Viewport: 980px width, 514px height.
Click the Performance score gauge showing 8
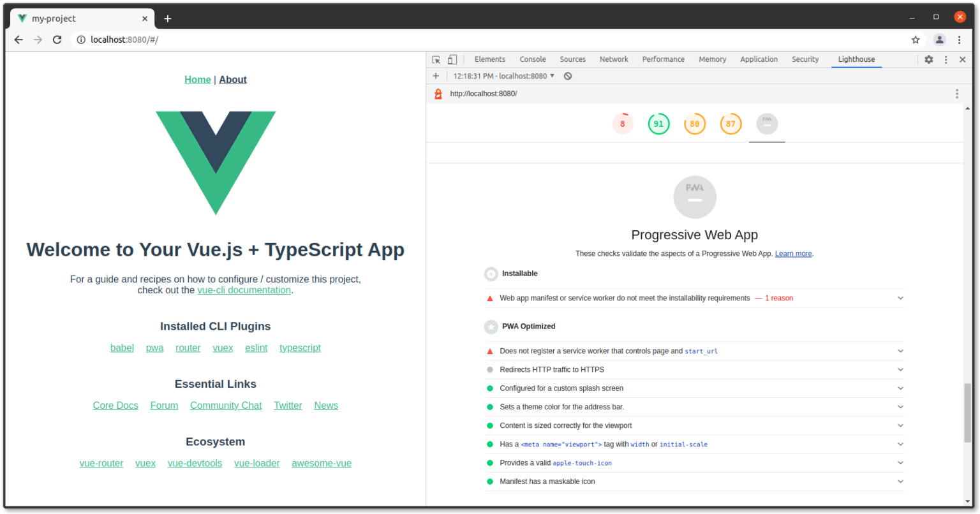(x=623, y=123)
